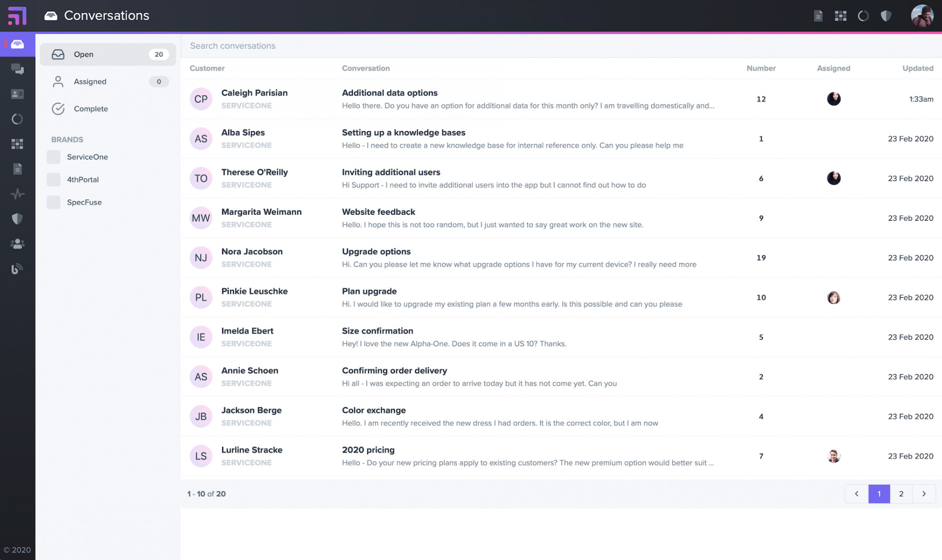The width and height of the screenshot is (942, 560).
Task: Open the team users icon in sidebar
Action: coord(17,244)
